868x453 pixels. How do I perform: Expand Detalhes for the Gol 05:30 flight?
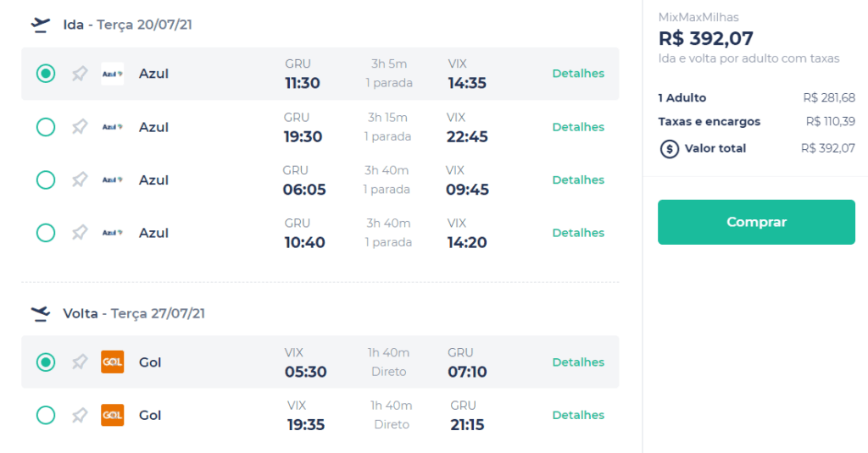(578, 362)
